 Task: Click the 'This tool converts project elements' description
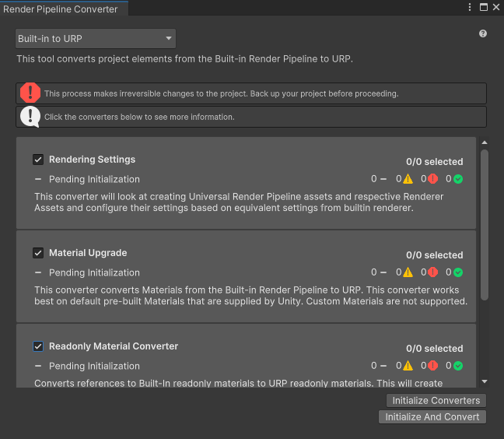[x=185, y=59]
